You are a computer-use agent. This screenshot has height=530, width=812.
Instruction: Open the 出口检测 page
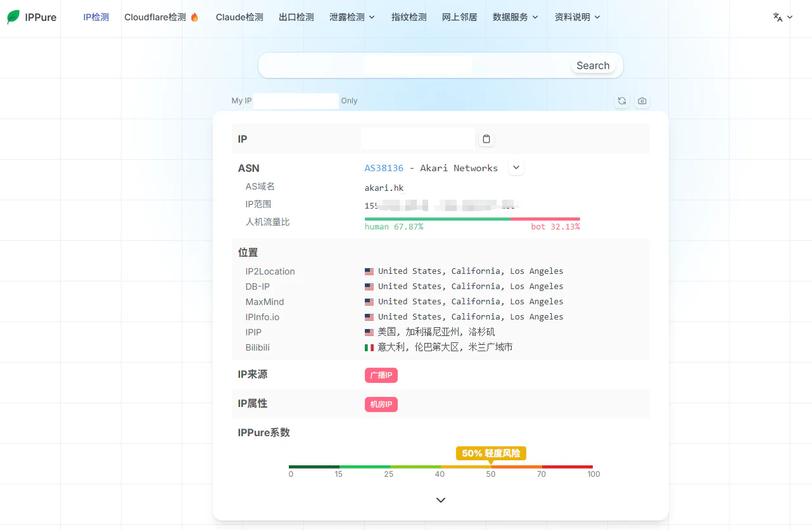pyautogui.click(x=296, y=17)
